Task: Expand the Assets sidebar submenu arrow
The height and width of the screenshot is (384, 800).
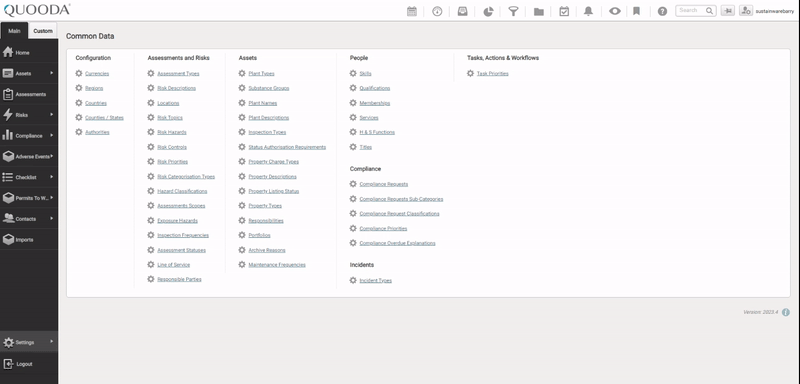Action: 52,73
